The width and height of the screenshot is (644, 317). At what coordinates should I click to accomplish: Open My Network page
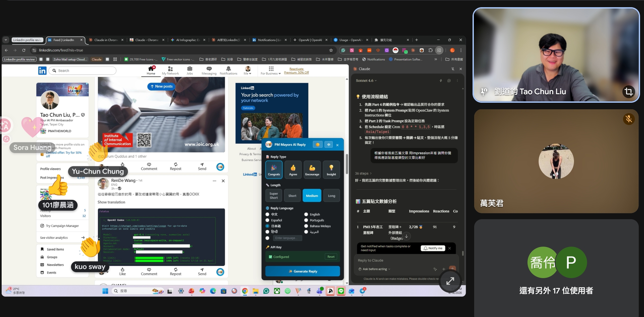170,70
